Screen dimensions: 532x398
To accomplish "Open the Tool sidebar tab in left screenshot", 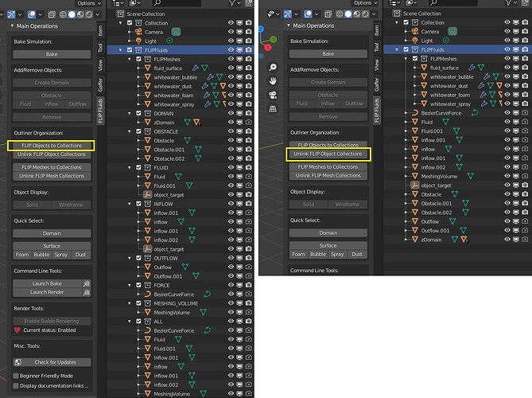I will [100, 48].
